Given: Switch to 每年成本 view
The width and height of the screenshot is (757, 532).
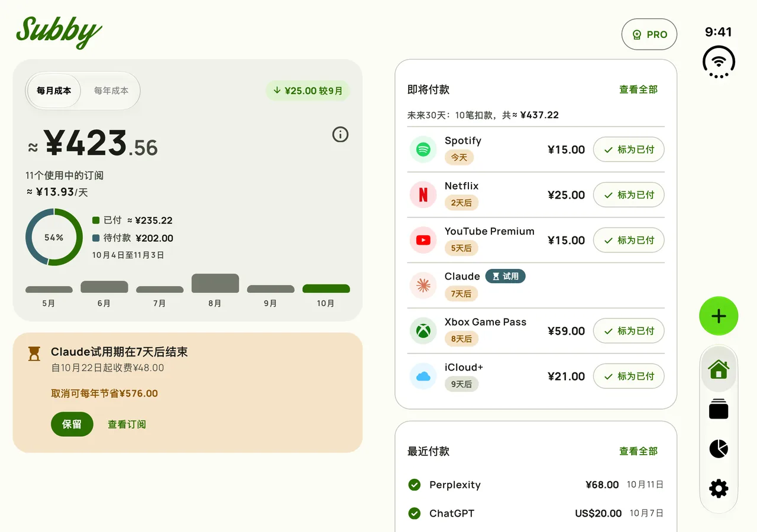Looking at the screenshot, I should [x=111, y=91].
